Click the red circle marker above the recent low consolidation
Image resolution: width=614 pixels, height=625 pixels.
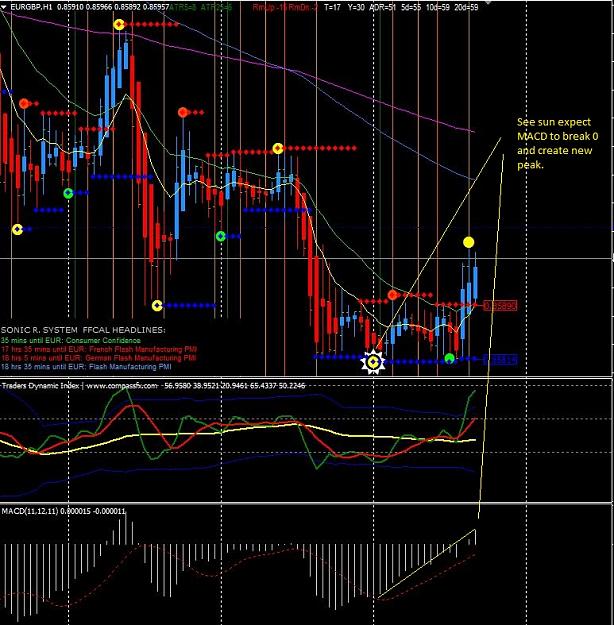(x=393, y=295)
